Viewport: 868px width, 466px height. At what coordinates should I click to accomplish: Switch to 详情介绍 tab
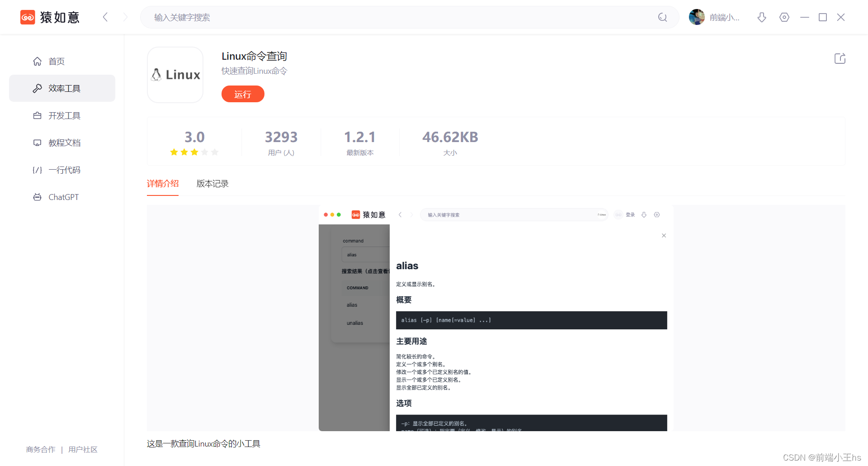click(x=163, y=183)
